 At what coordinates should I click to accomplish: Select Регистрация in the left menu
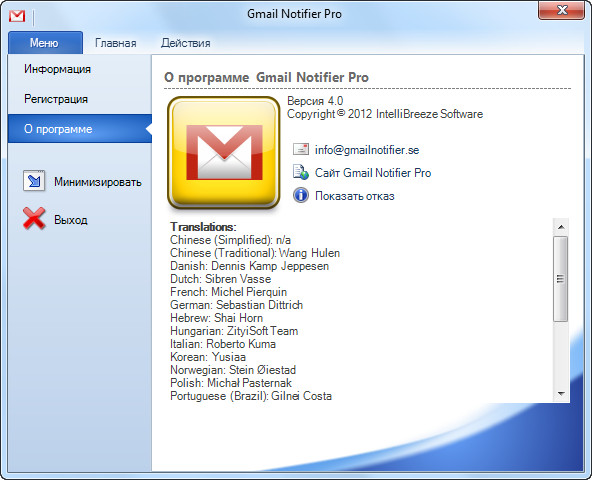coord(80,99)
